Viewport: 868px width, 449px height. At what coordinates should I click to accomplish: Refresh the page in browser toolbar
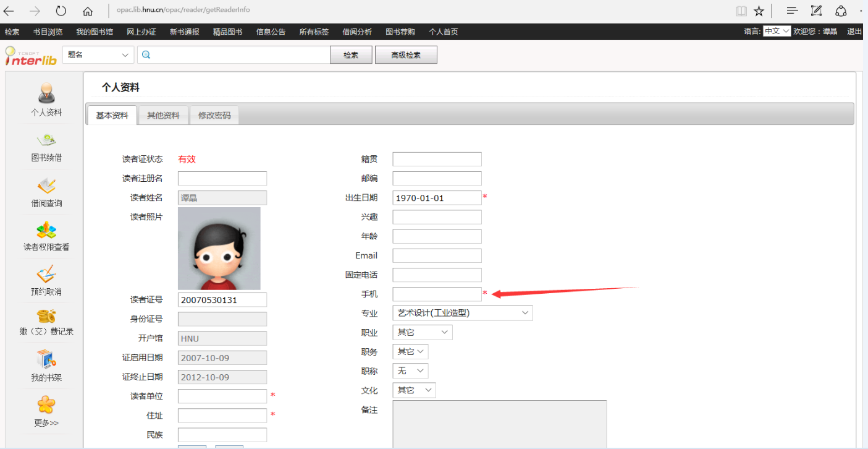click(61, 11)
